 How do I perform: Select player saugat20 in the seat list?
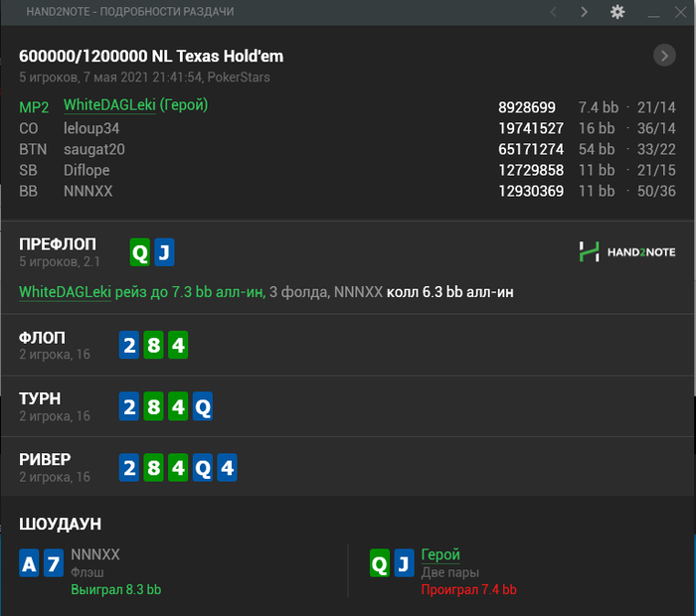[x=94, y=149]
